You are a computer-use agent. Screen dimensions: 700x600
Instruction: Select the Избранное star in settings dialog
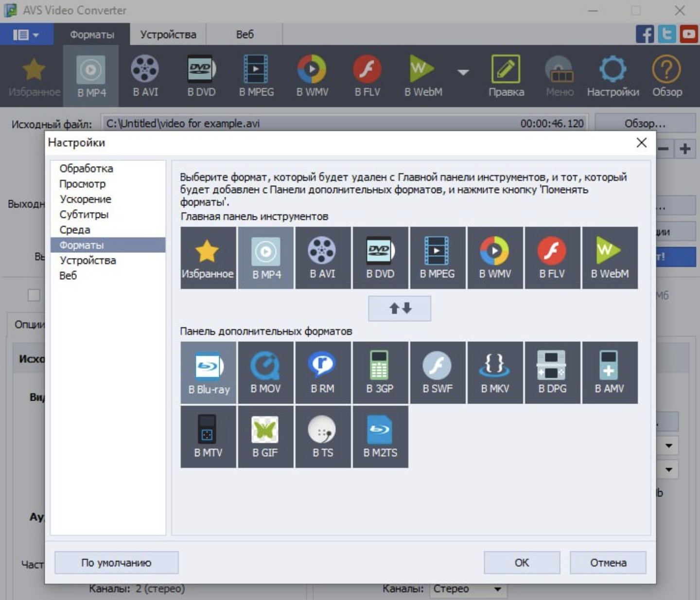[208, 258]
